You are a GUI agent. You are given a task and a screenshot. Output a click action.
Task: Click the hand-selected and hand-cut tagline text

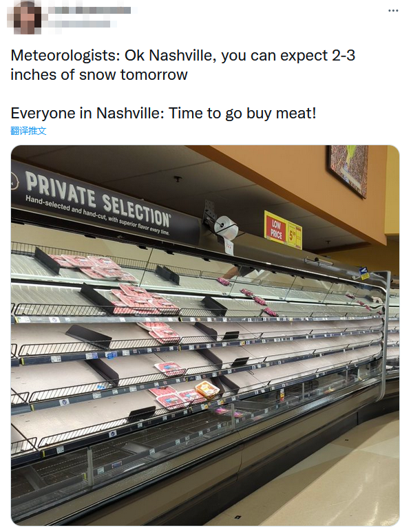pos(97,215)
